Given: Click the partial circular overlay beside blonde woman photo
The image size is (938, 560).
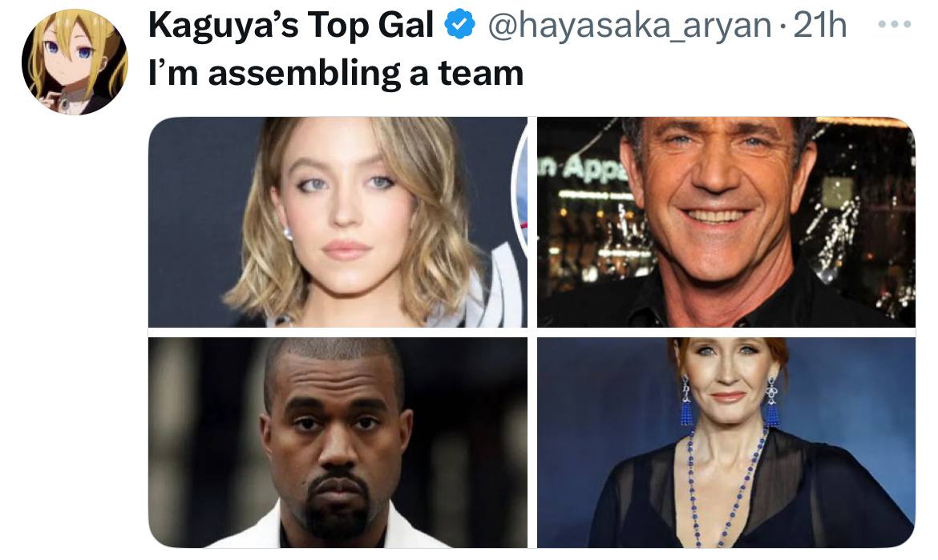Looking at the screenshot, I should coord(520,191).
